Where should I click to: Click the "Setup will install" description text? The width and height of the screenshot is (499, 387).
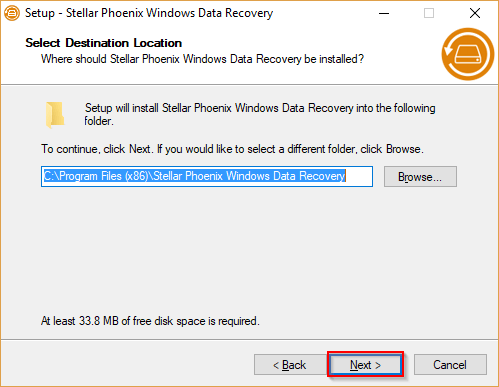[x=260, y=114]
